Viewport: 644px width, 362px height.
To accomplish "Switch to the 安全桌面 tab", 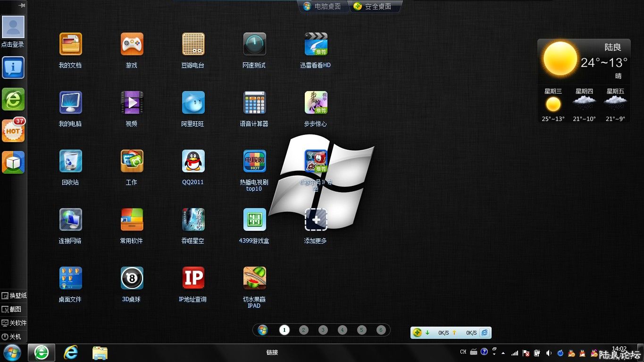I will pos(375,7).
